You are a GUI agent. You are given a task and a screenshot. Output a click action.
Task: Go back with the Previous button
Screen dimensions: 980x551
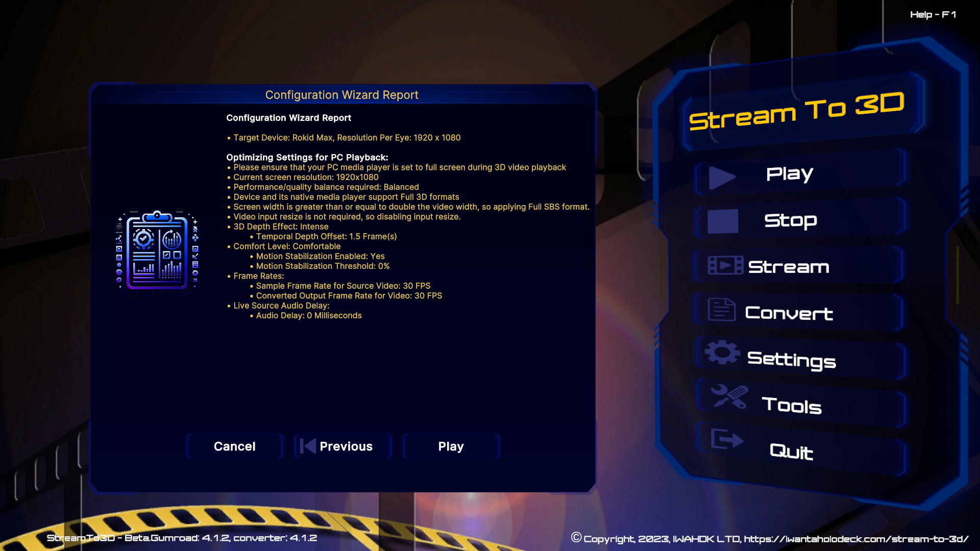pos(343,446)
